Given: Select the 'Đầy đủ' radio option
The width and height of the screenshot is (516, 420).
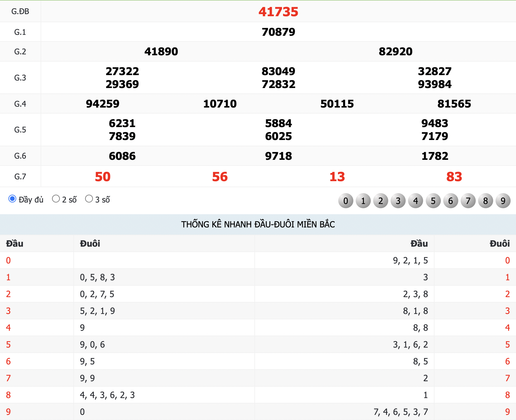Looking at the screenshot, I should (x=12, y=199).
